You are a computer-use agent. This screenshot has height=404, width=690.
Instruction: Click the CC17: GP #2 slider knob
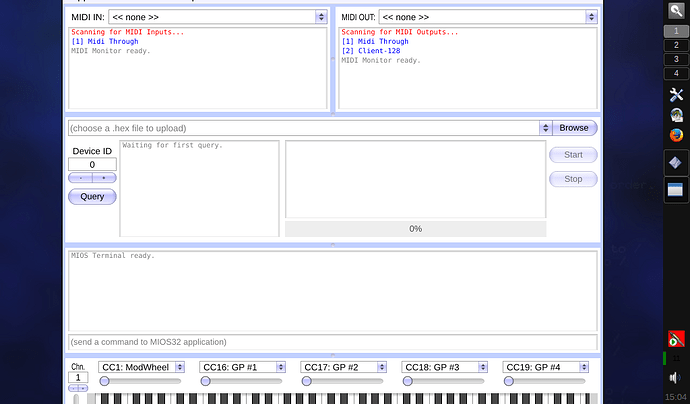tap(307, 381)
